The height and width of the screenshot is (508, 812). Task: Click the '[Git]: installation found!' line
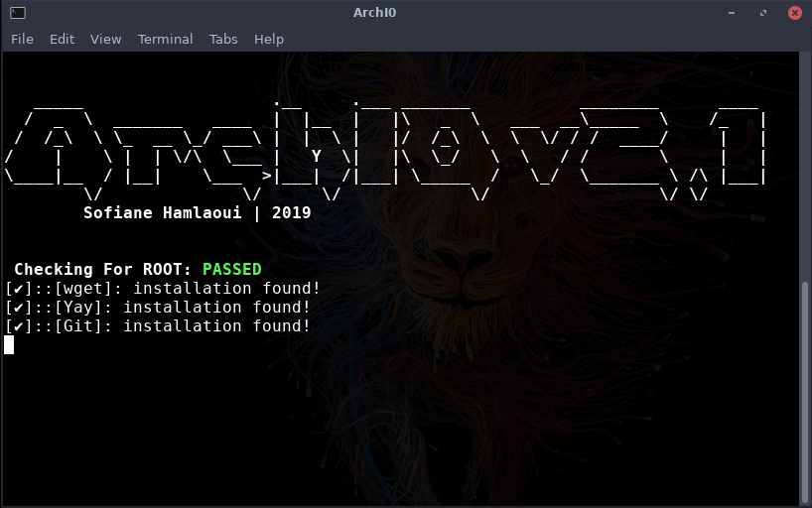158,326
